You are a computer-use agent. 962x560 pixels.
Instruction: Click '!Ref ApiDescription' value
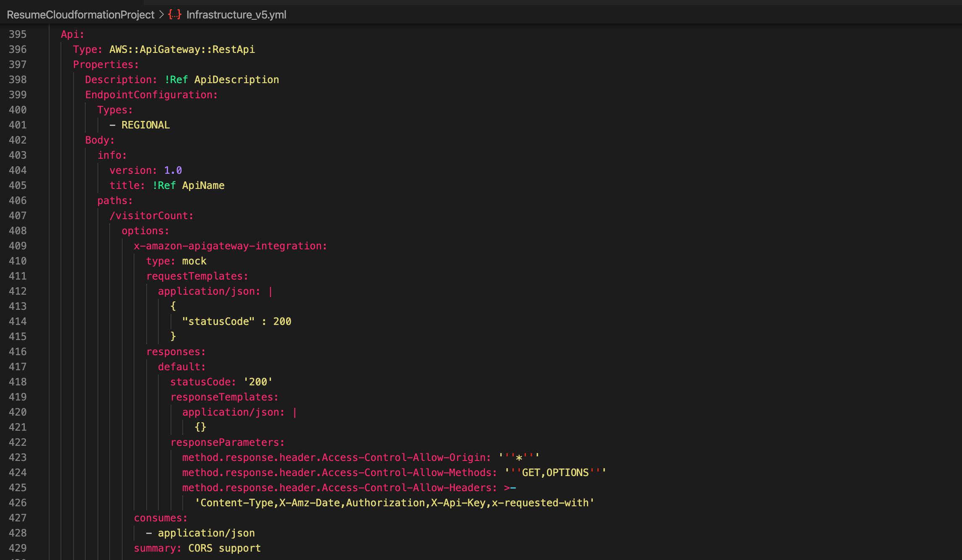click(222, 80)
